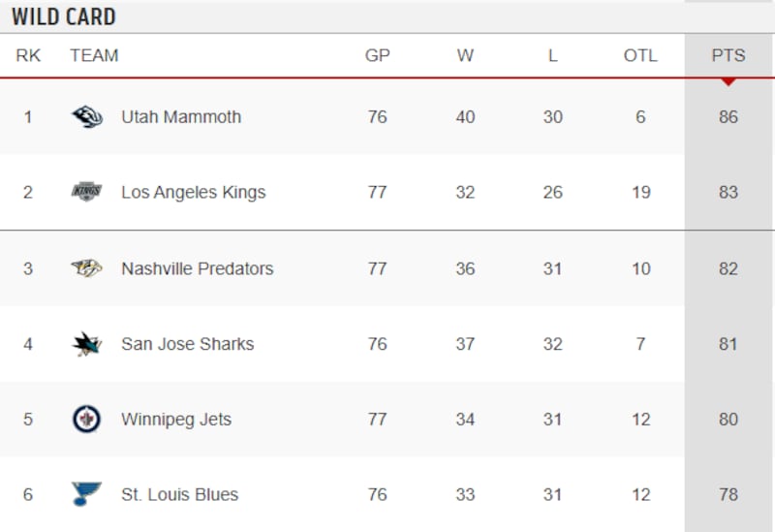Click the RK rank column header
This screenshot has height=532, width=775.
(x=28, y=56)
